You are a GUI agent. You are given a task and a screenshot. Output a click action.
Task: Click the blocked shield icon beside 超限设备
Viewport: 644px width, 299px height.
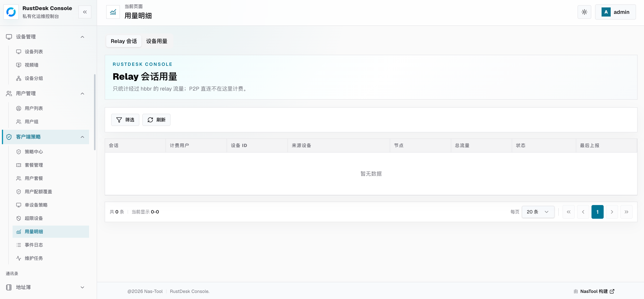click(19, 218)
